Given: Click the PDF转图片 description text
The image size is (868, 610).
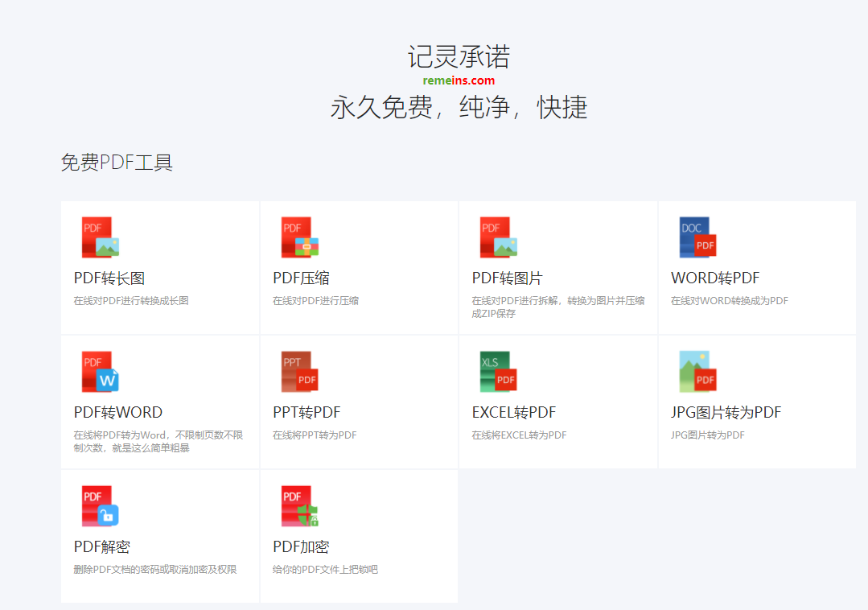Looking at the screenshot, I should click(557, 307).
